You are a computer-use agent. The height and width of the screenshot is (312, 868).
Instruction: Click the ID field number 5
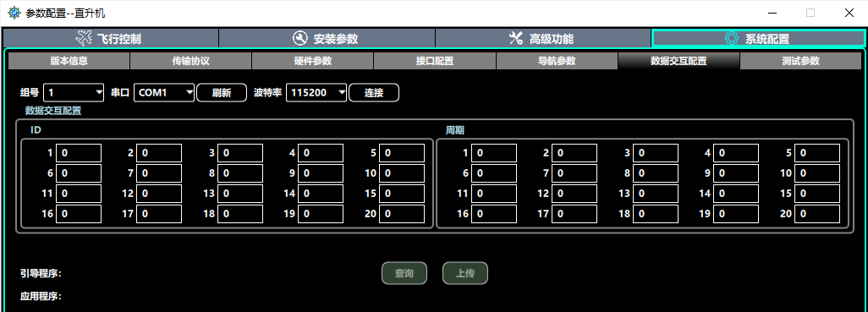tap(402, 153)
